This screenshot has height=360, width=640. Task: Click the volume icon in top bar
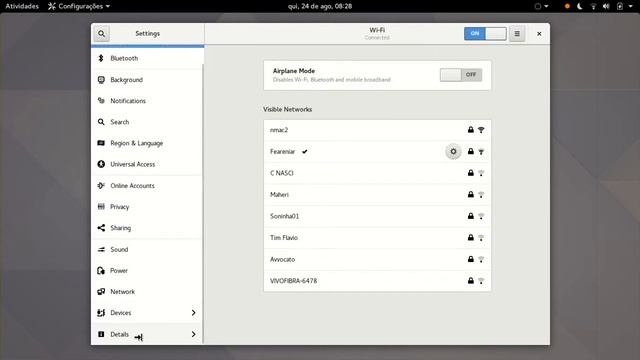[606, 6]
